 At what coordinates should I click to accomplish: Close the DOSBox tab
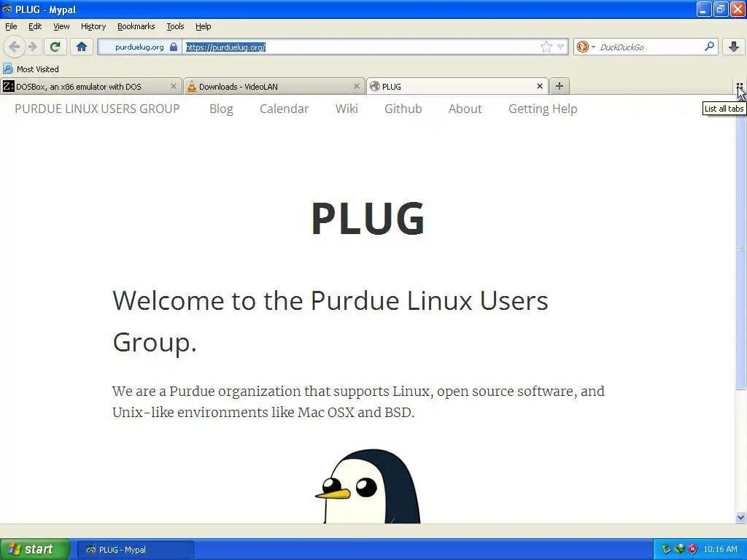174,86
